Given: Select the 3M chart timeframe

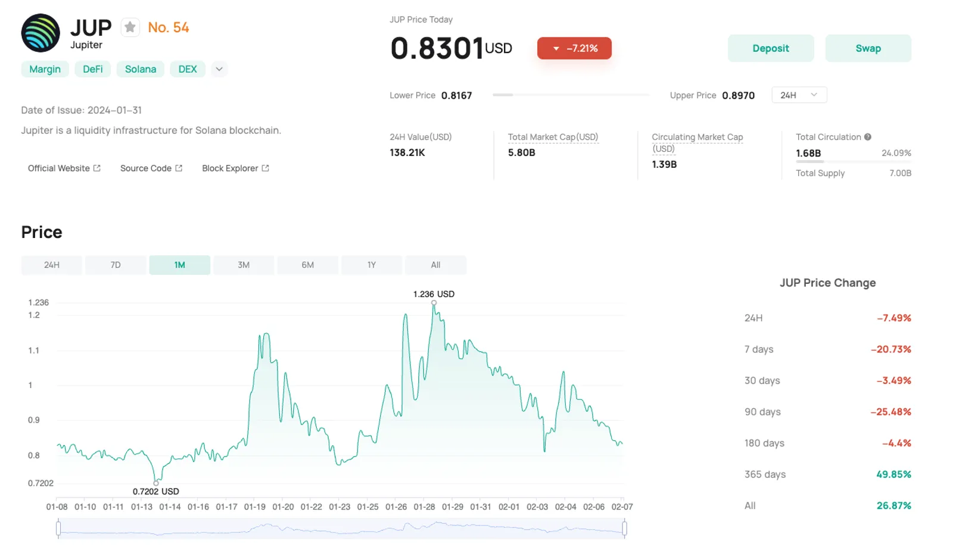Looking at the screenshot, I should [244, 265].
